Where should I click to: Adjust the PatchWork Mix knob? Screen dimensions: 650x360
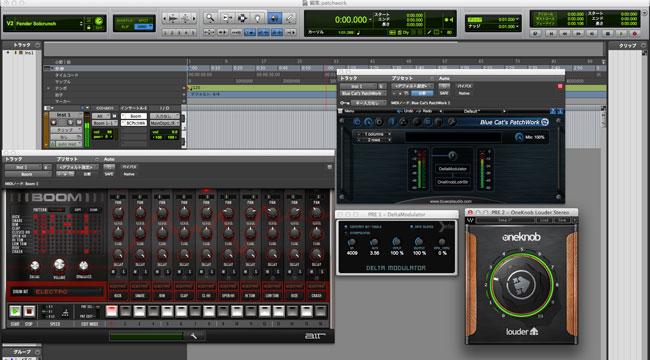pyautogui.click(x=519, y=137)
